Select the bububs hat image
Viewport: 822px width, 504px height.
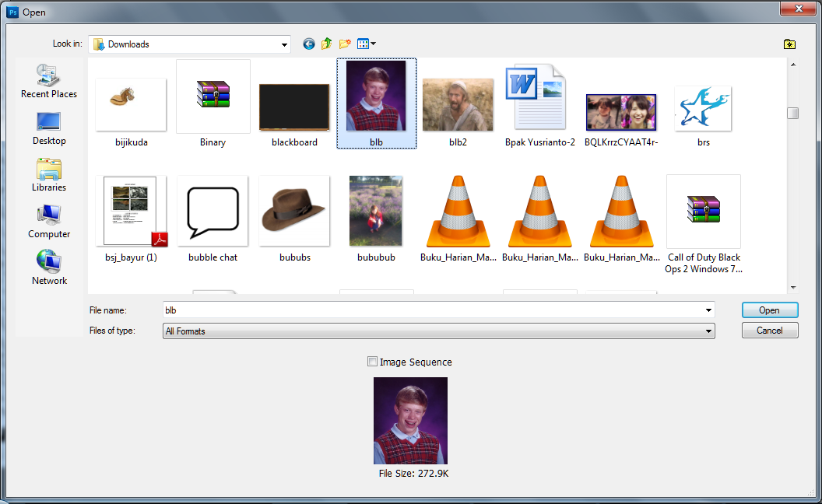(294, 219)
